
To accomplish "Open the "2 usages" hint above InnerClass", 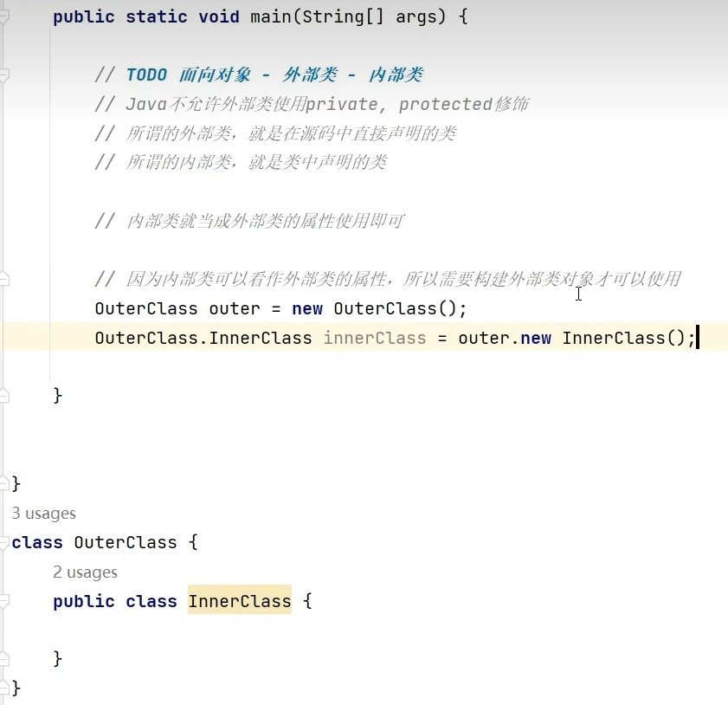I will pos(85,572).
